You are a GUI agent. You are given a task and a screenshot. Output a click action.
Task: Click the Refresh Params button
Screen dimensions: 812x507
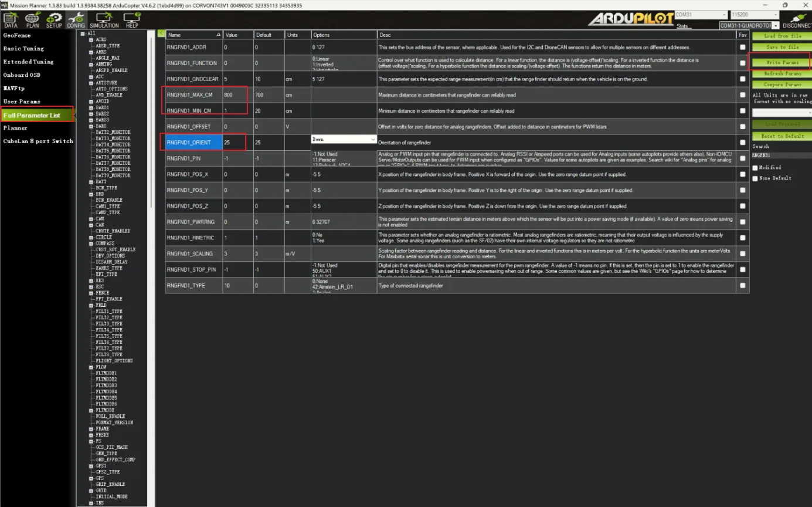(x=782, y=74)
